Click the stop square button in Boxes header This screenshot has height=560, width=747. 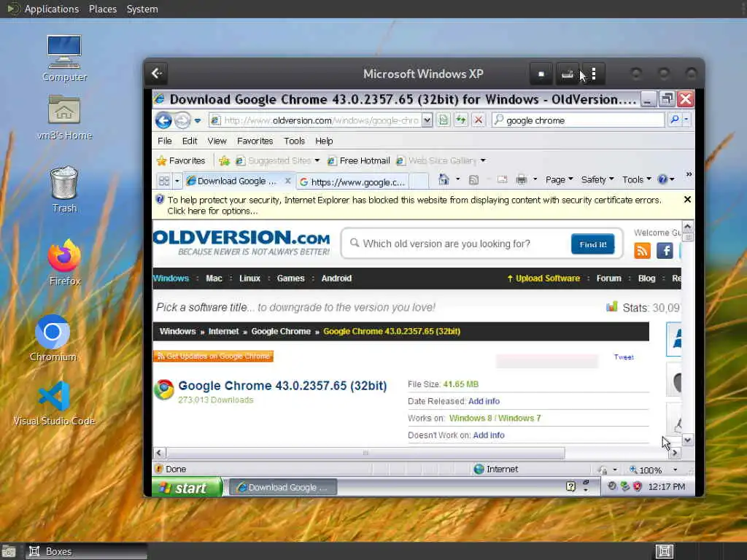(x=541, y=74)
